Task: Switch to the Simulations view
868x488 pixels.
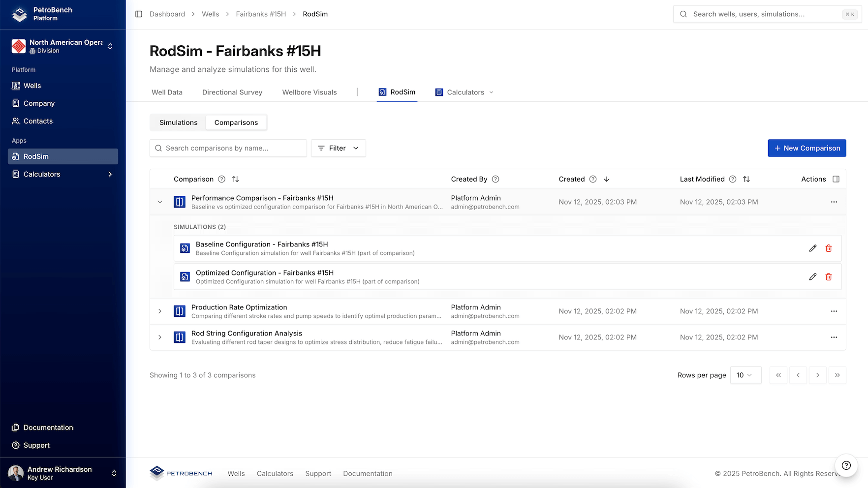Action: 178,122
